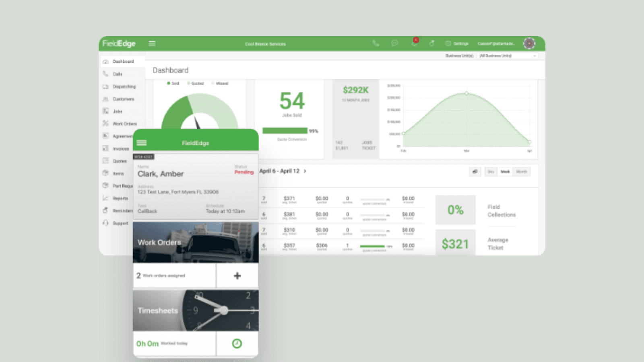Toggle the Quoted legend item
The height and width of the screenshot is (362, 644).
tap(196, 83)
